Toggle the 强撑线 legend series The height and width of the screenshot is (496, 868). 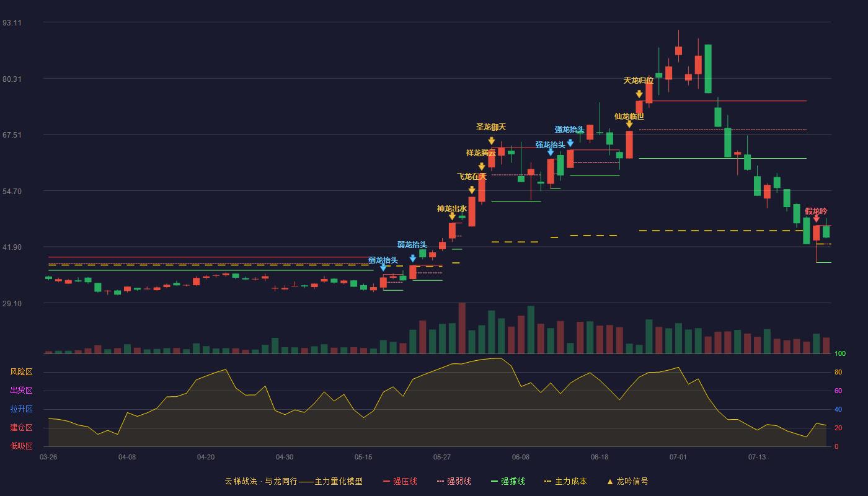point(508,481)
